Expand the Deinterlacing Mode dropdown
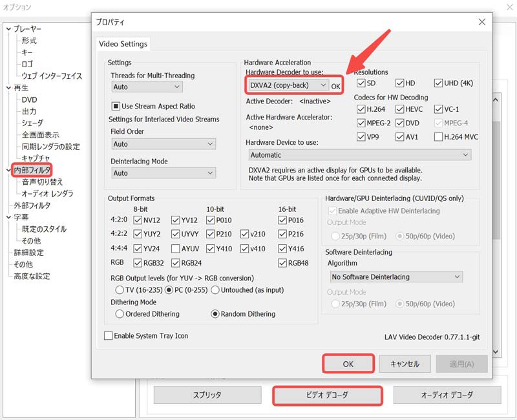 point(164,173)
